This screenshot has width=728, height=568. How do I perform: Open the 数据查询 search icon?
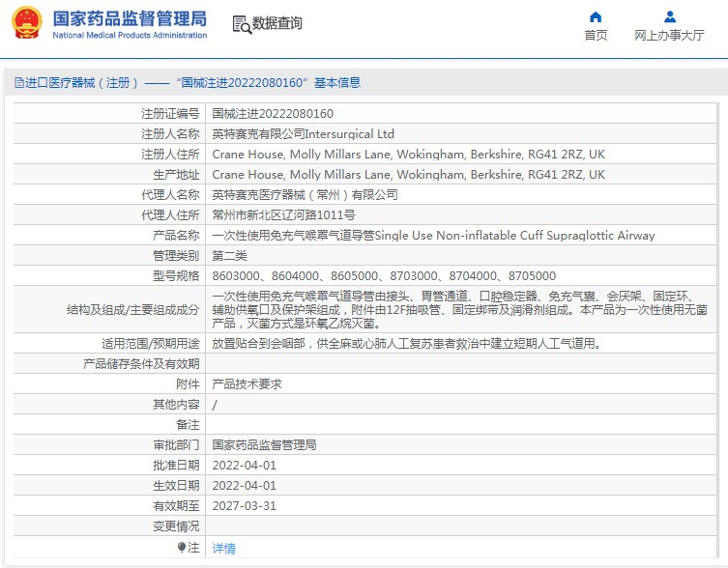[242, 24]
